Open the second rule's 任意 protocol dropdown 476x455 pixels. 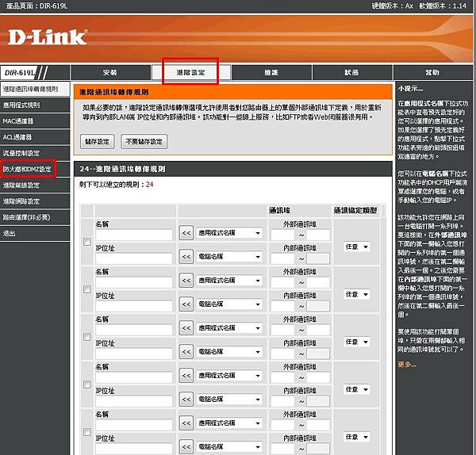click(x=357, y=295)
